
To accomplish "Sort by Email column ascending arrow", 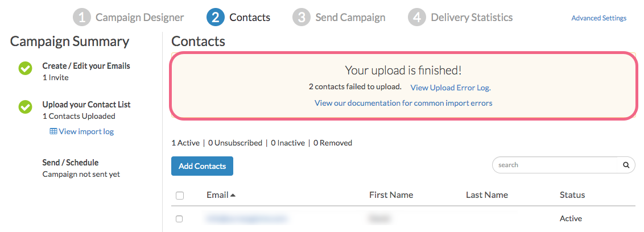I will 233,195.
